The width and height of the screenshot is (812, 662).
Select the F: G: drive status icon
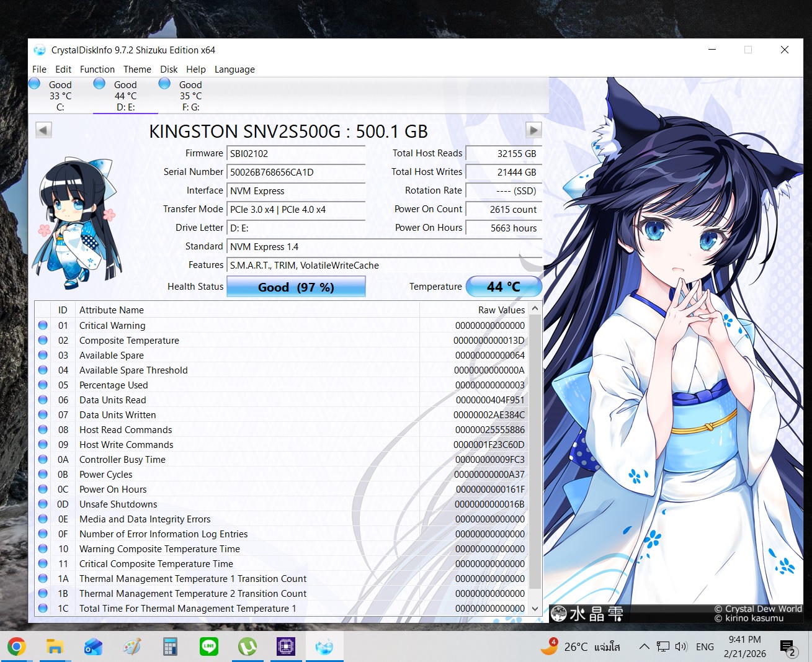(x=165, y=84)
